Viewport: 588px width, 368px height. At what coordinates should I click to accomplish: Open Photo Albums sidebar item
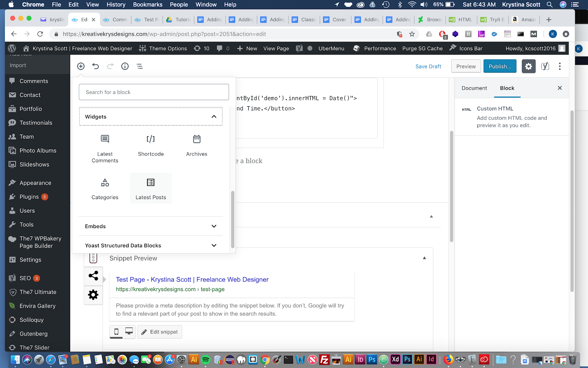click(x=37, y=151)
